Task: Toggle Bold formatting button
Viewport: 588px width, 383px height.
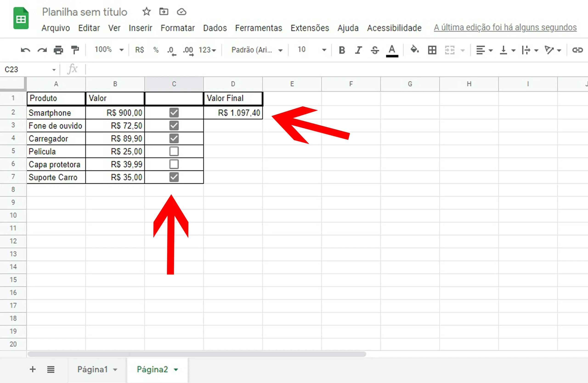Action: tap(342, 50)
